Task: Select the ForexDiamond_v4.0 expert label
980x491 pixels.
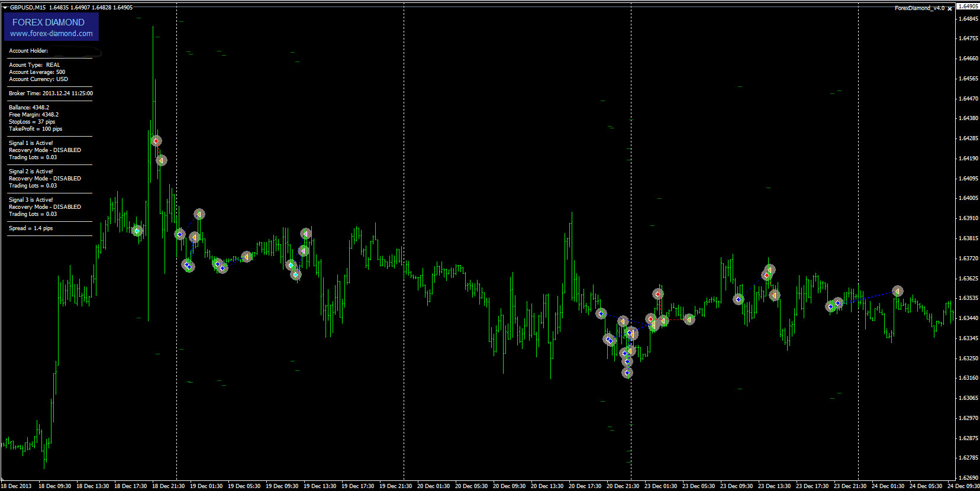Action: click(x=920, y=8)
